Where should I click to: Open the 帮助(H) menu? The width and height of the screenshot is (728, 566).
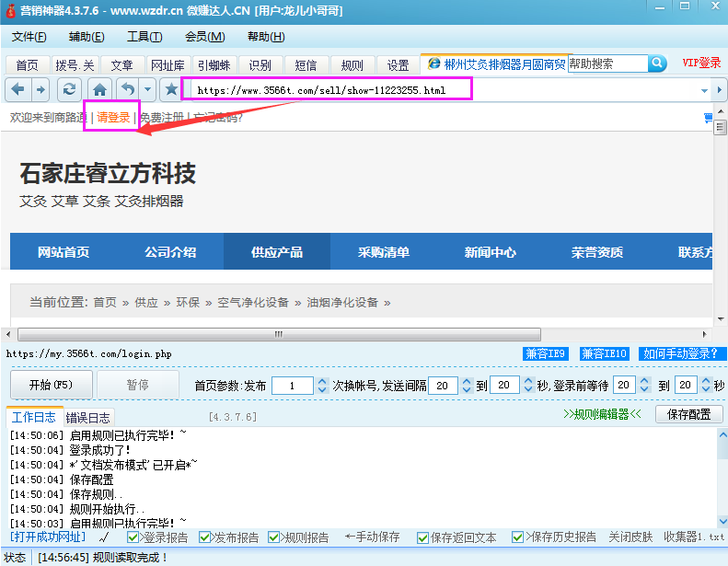(266, 37)
